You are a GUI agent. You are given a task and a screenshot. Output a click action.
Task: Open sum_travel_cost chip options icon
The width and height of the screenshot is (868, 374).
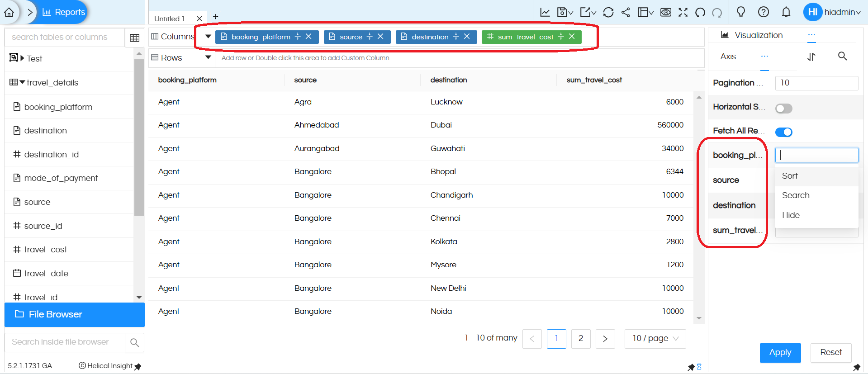point(561,36)
